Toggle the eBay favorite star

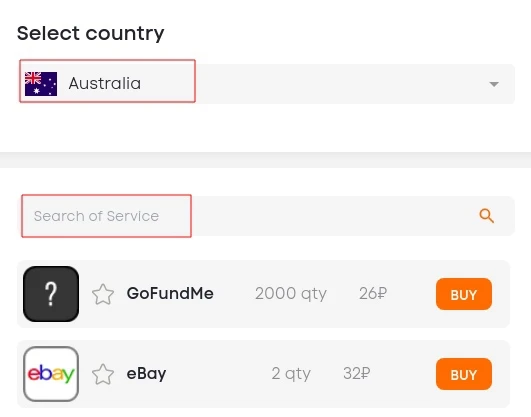point(103,374)
